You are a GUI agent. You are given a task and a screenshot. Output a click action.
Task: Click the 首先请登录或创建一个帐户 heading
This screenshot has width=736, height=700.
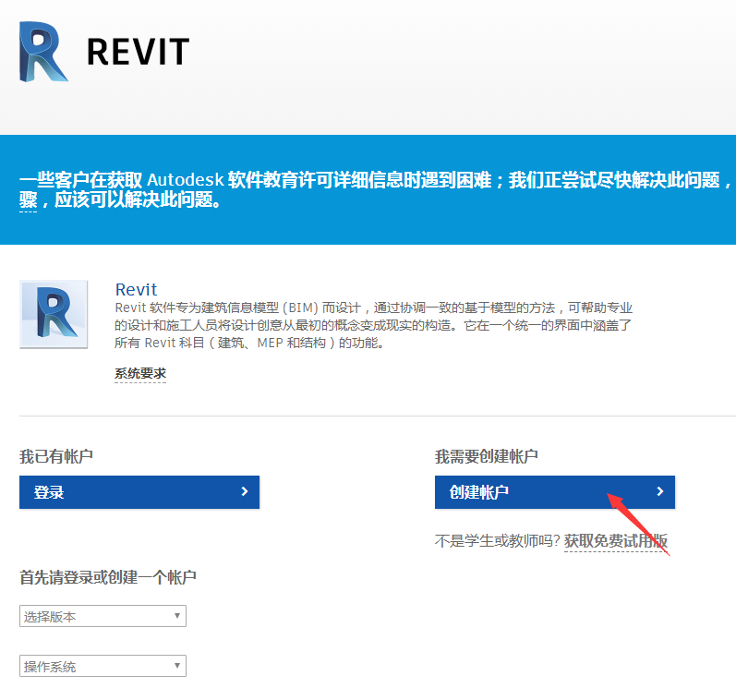coord(108,577)
